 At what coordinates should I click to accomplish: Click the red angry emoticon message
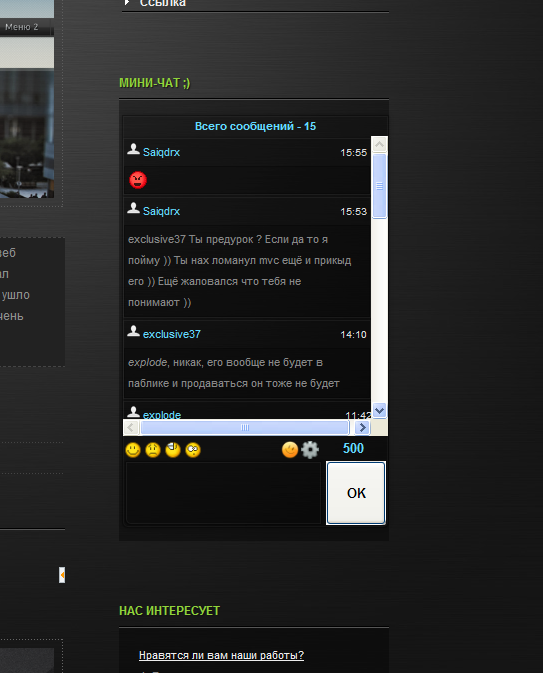(x=138, y=180)
